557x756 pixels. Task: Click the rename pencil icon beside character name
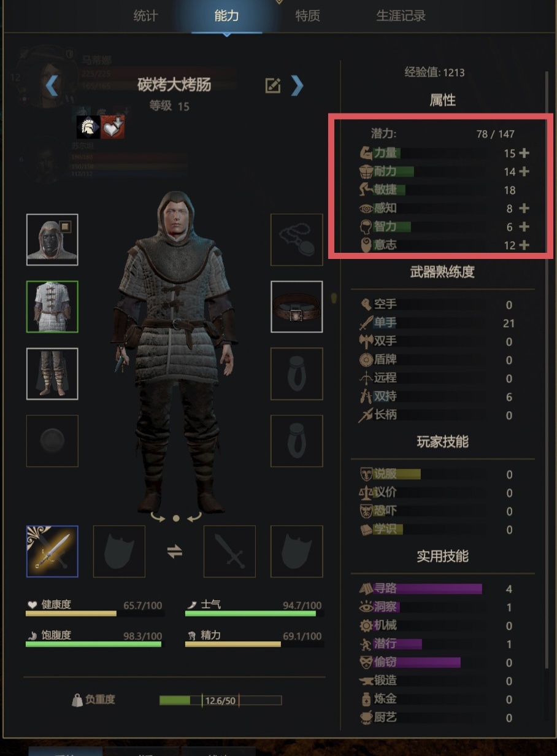[x=272, y=86]
